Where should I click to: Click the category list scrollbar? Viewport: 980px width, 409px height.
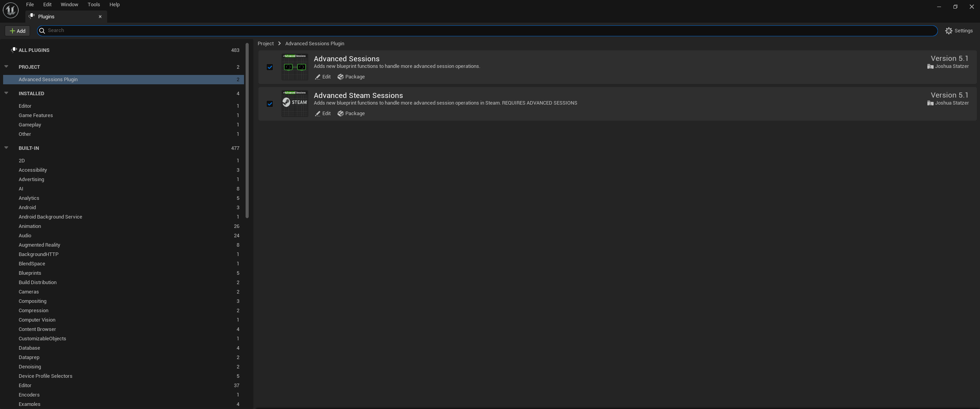click(247, 131)
